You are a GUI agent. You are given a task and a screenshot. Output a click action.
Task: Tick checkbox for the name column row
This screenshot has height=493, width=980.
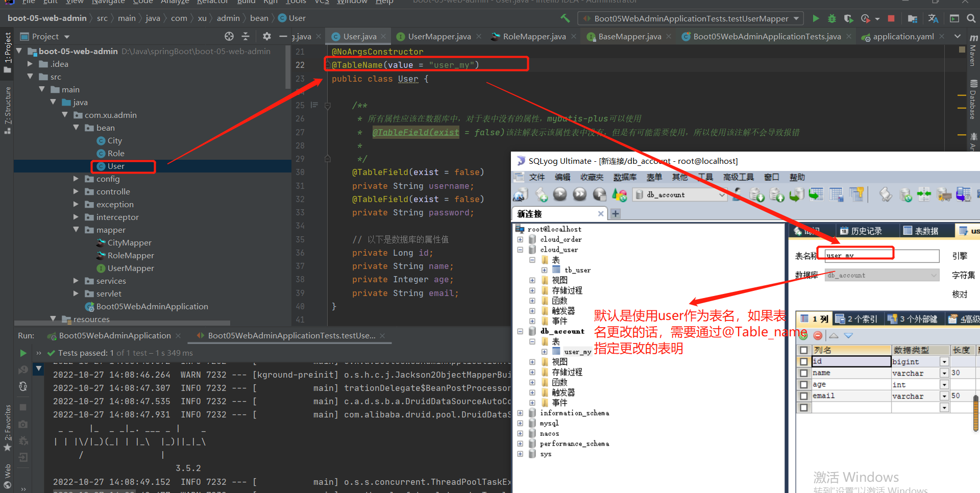click(x=804, y=373)
